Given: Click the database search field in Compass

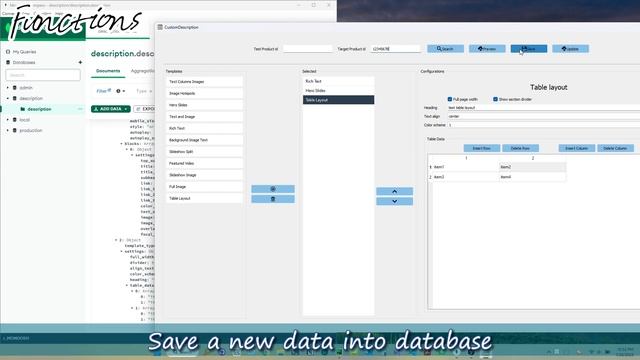Looking at the screenshot, I should coord(43,75).
